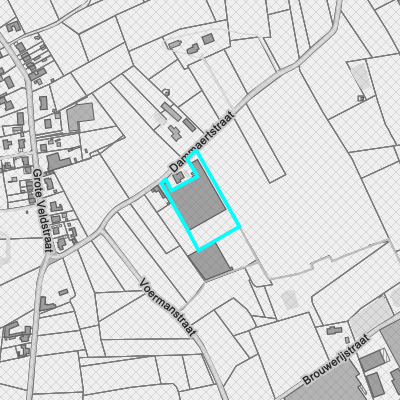400x400 pixels.
Task: Click the Brouwerijstraat street label
Action: (336, 360)
